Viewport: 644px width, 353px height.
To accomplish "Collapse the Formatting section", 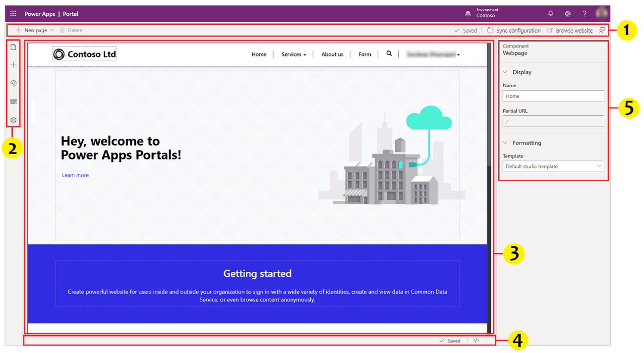I will [505, 143].
